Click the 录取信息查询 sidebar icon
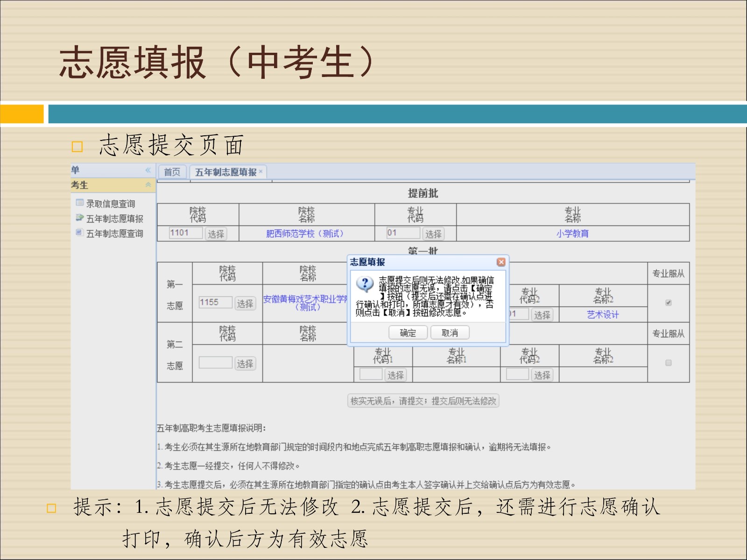 point(80,203)
